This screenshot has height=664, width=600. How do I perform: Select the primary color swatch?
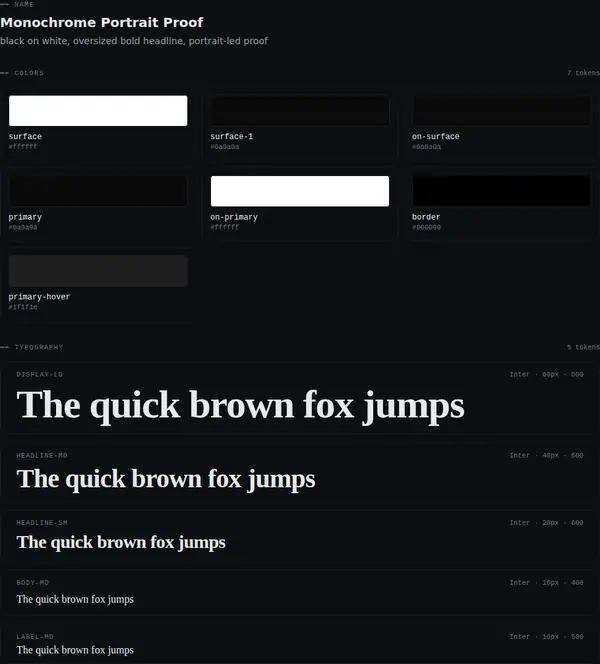coord(98,191)
